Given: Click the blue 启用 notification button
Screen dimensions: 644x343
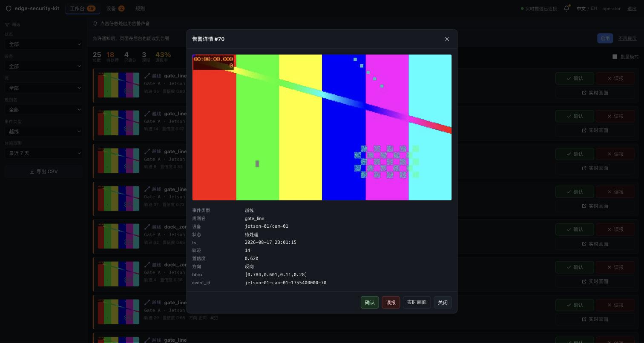Looking at the screenshot, I should tap(605, 38).
